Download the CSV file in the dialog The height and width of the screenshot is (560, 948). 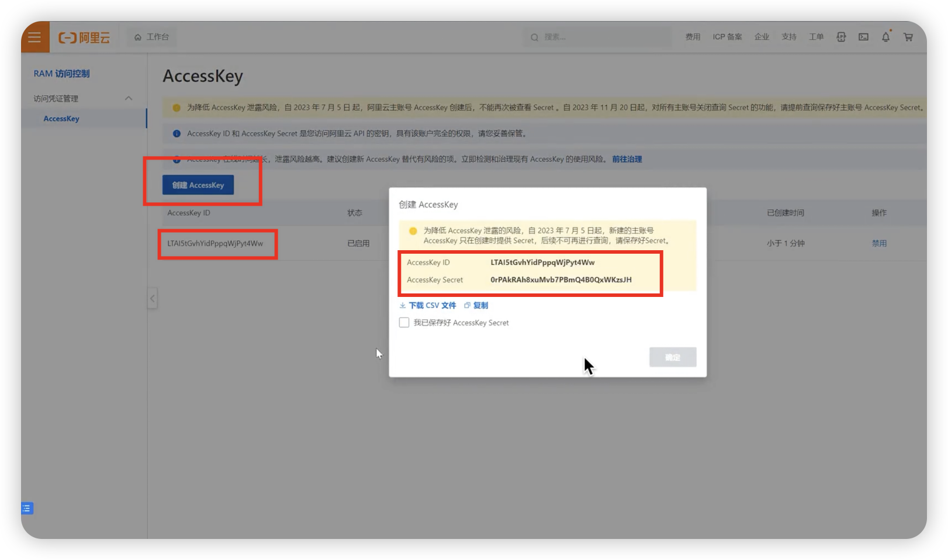(433, 305)
